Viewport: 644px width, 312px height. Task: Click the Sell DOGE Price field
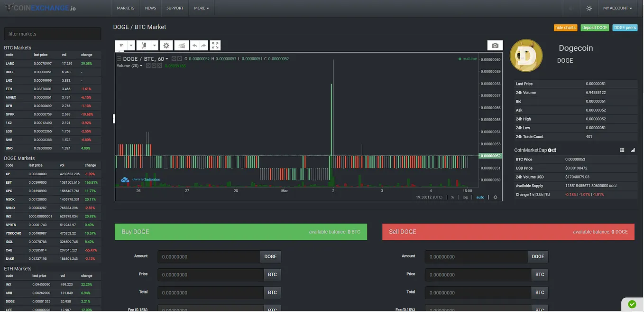478,274
